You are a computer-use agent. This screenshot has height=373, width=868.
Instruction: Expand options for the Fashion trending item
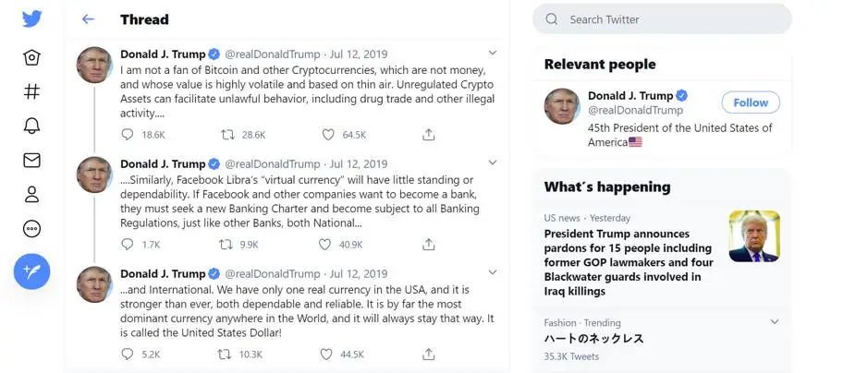(x=774, y=322)
